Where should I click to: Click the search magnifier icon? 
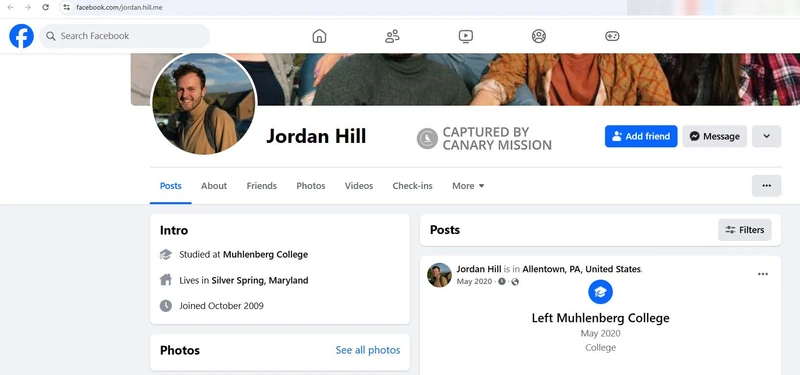tap(51, 36)
